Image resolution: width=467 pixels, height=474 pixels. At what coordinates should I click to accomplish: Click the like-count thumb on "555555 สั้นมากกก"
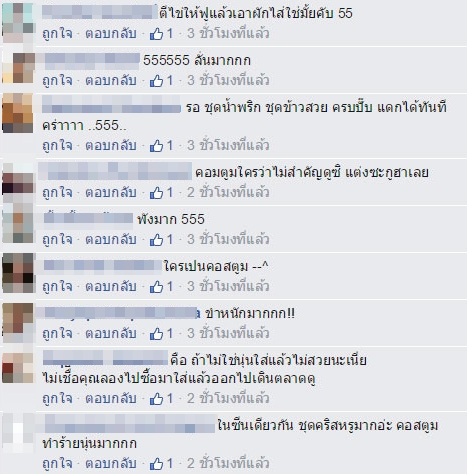156,80
